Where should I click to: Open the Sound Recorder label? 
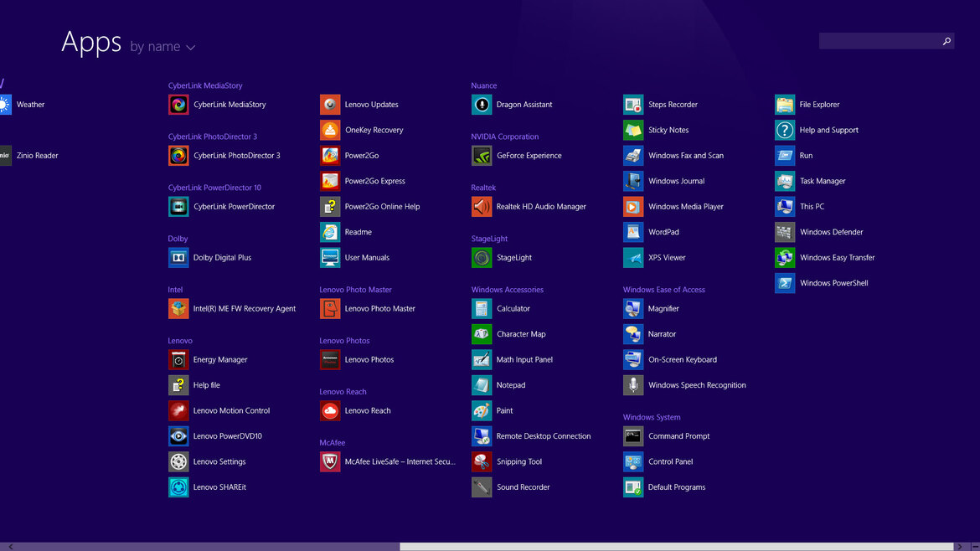click(524, 487)
